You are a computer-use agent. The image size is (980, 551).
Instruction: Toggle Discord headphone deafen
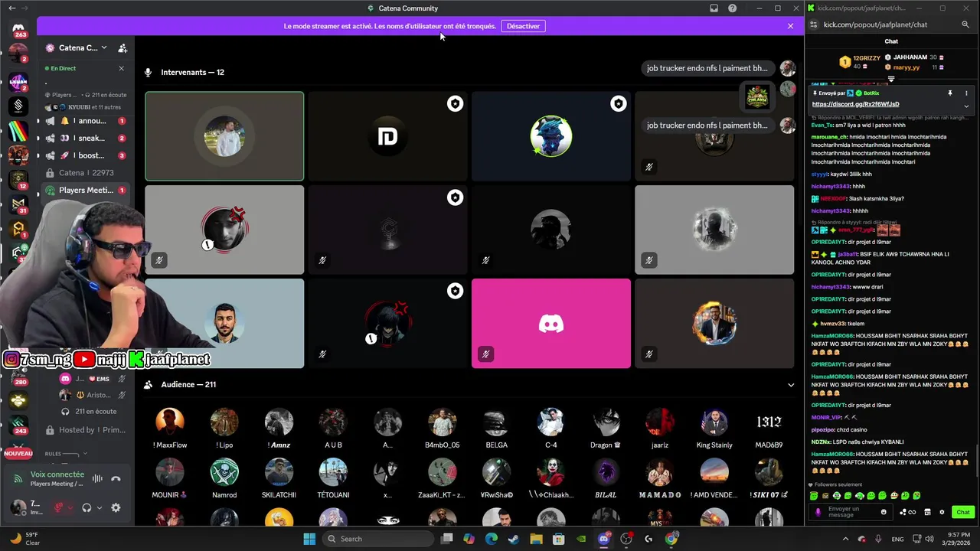pyautogui.click(x=87, y=507)
